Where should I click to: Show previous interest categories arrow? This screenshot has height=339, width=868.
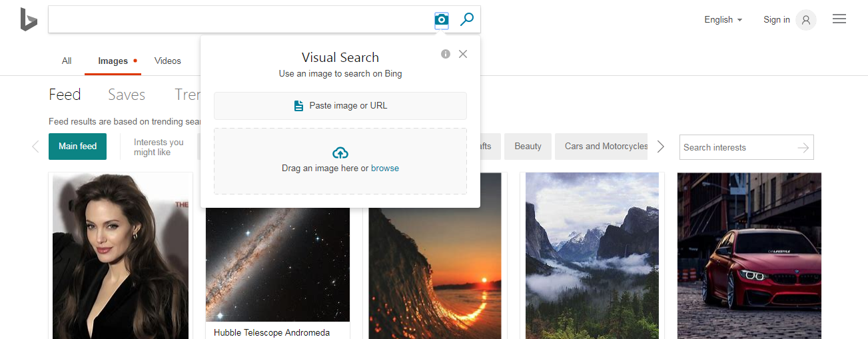[35, 147]
